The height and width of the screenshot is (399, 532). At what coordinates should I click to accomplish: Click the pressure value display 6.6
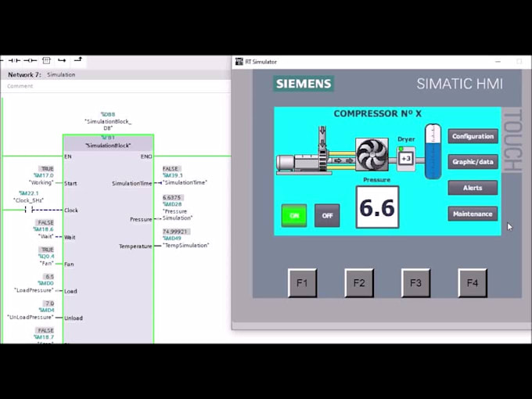pyautogui.click(x=377, y=207)
